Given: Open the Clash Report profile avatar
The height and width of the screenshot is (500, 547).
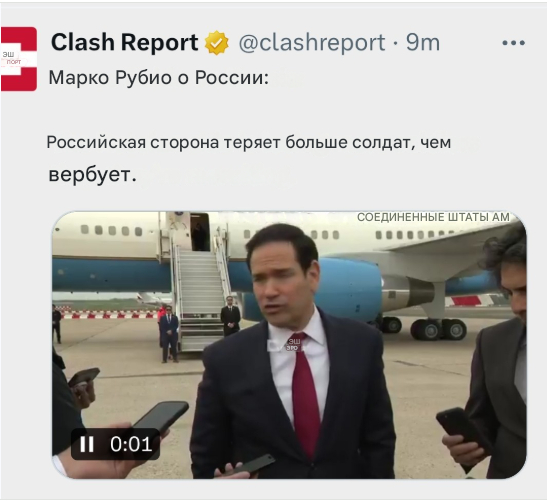Looking at the screenshot, I should coord(19,59).
